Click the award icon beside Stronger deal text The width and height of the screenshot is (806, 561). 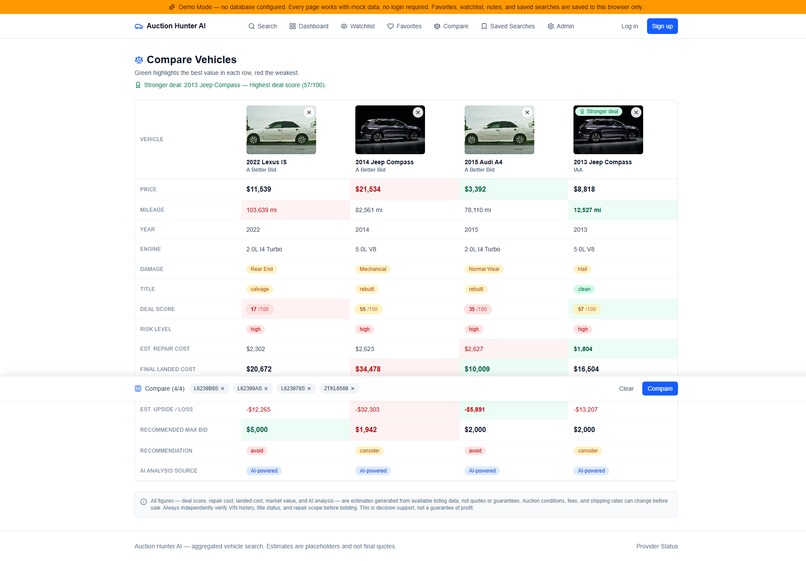pyautogui.click(x=138, y=85)
